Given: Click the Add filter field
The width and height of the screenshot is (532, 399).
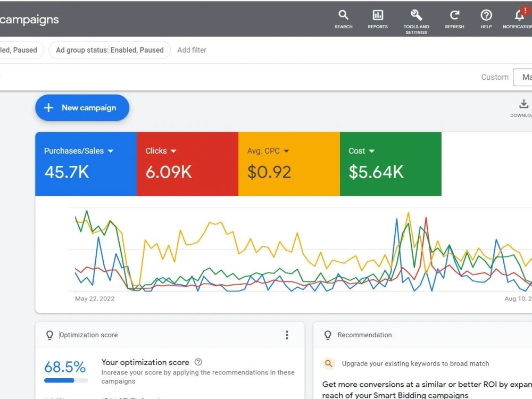Looking at the screenshot, I should 192,50.
